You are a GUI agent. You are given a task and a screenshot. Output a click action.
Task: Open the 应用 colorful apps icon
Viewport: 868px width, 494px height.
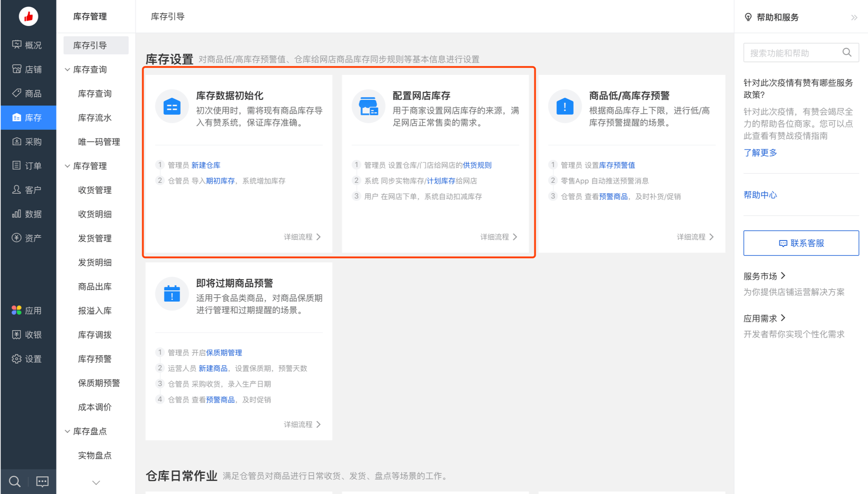[17, 310]
